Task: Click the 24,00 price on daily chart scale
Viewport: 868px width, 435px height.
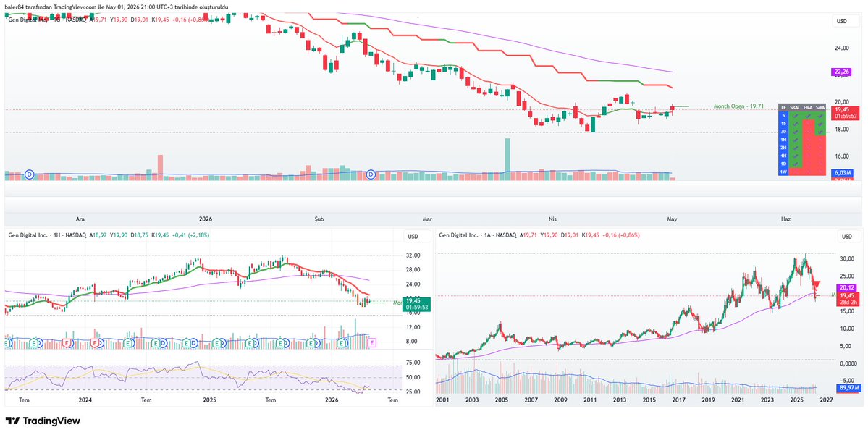Action: point(842,48)
